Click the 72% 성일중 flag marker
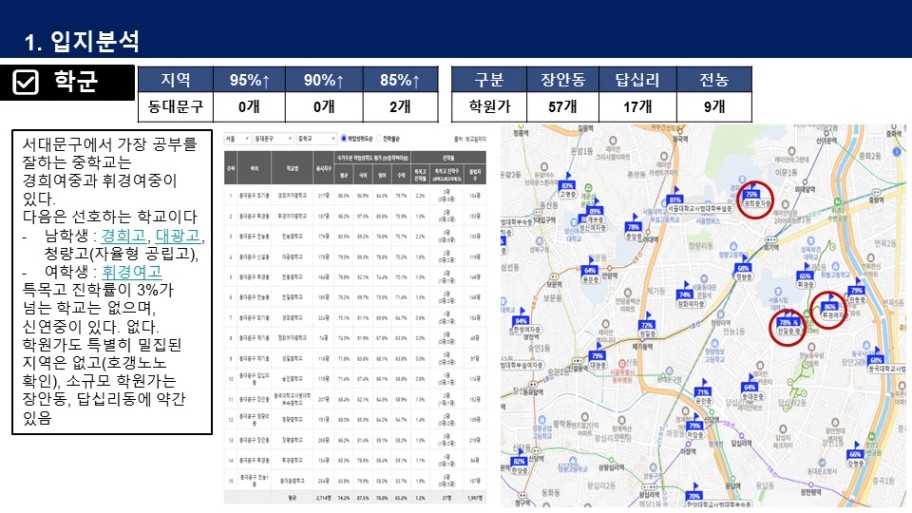Screen dimensions: 912x513 647,325
